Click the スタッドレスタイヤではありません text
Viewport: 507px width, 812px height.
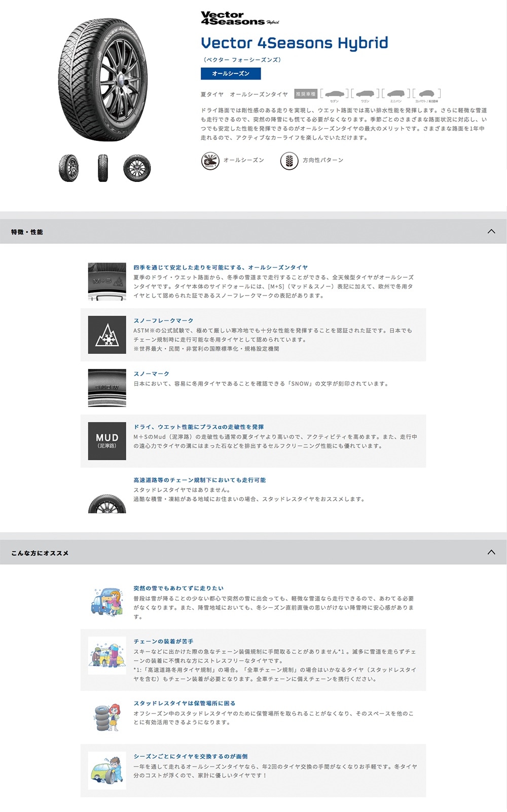183,490
